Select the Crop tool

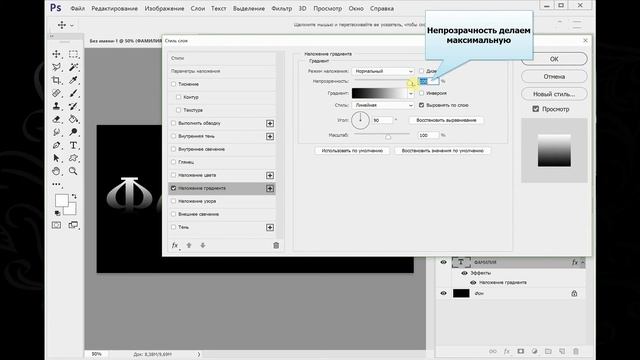tap(56, 80)
